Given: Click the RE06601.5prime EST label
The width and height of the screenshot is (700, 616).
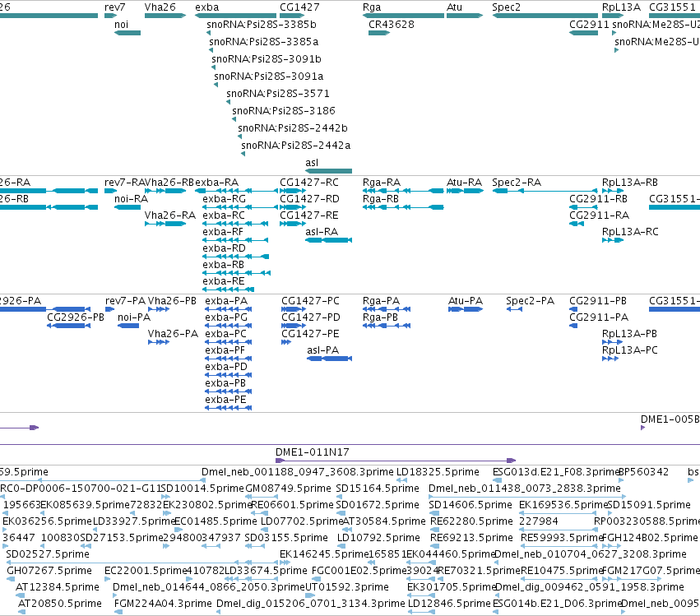Looking at the screenshot, I should (x=292, y=505).
